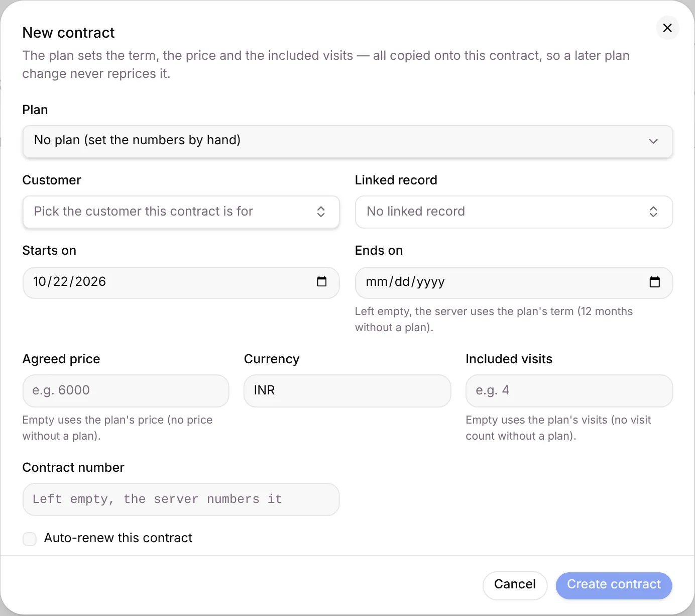The height and width of the screenshot is (616, 695).
Task: Click the "Agreed price" label
Action: pos(61,359)
